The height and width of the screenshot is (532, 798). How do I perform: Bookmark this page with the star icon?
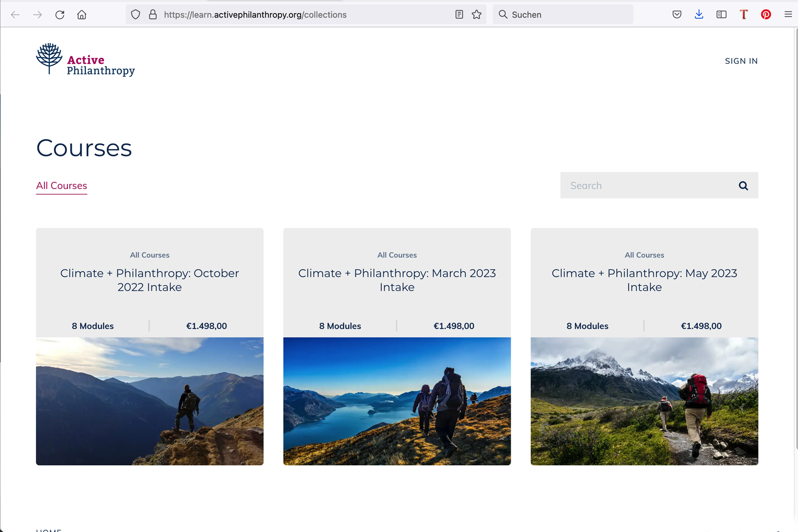(477, 14)
